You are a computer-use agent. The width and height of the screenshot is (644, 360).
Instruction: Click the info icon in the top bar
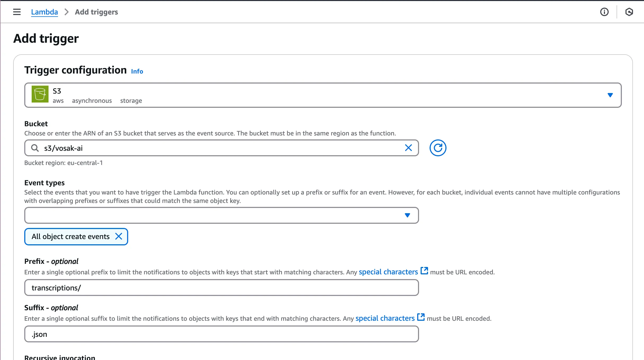pyautogui.click(x=604, y=12)
